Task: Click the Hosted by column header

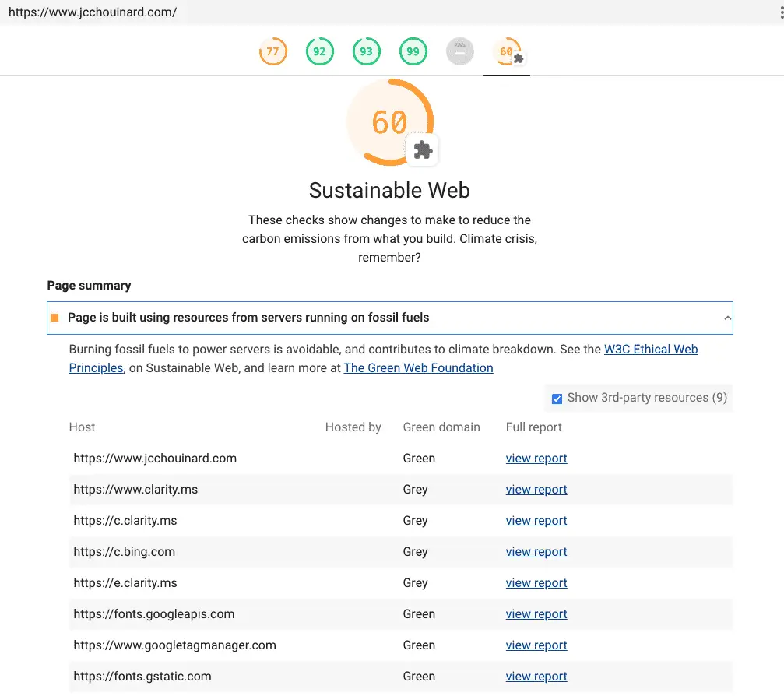Action: (353, 427)
